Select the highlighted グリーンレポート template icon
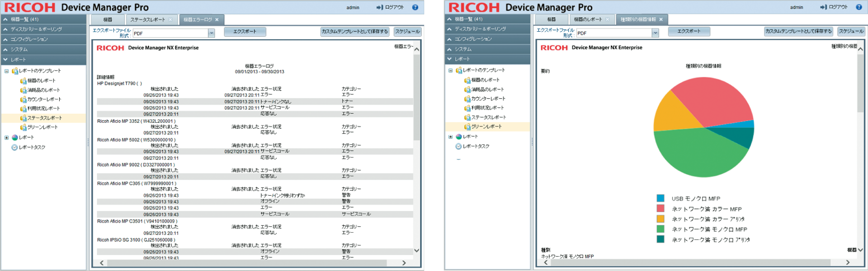Screen dimensions: 868x271 pyautogui.click(x=467, y=127)
